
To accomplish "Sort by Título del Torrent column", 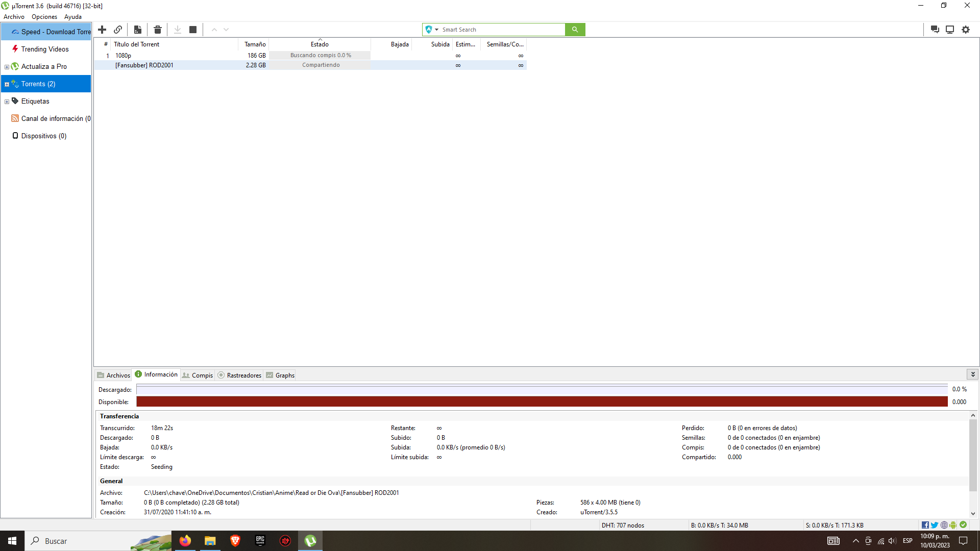I will 174,44.
